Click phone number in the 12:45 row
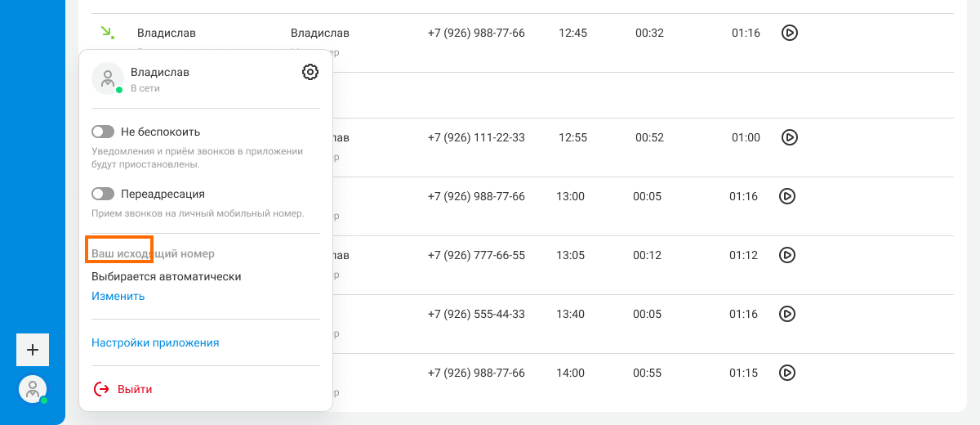 pos(476,33)
